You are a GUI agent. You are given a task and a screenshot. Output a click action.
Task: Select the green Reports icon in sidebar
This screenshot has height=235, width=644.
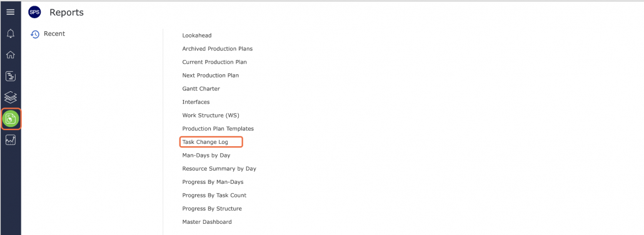(x=11, y=119)
